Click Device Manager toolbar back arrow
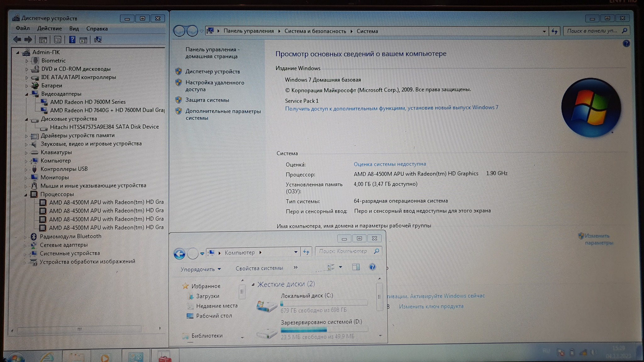The width and height of the screenshot is (644, 362). pyautogui.click(x=17, y=40)
